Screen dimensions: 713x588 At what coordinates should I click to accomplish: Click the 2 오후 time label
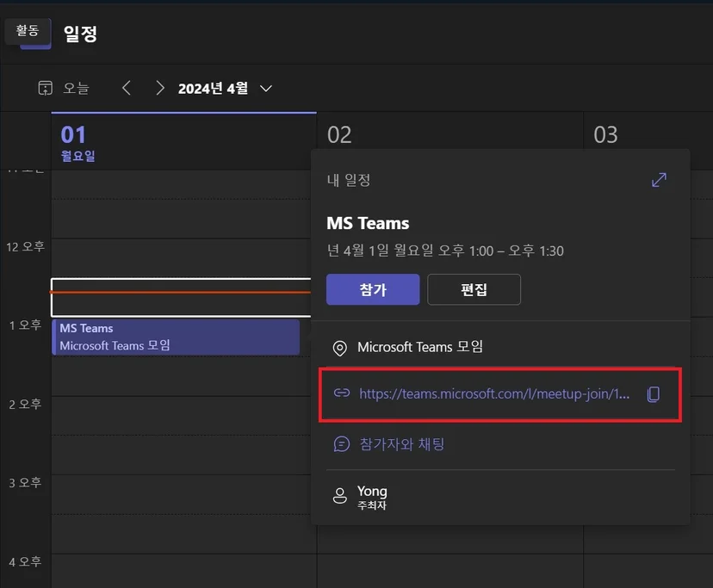click(26, 404)
